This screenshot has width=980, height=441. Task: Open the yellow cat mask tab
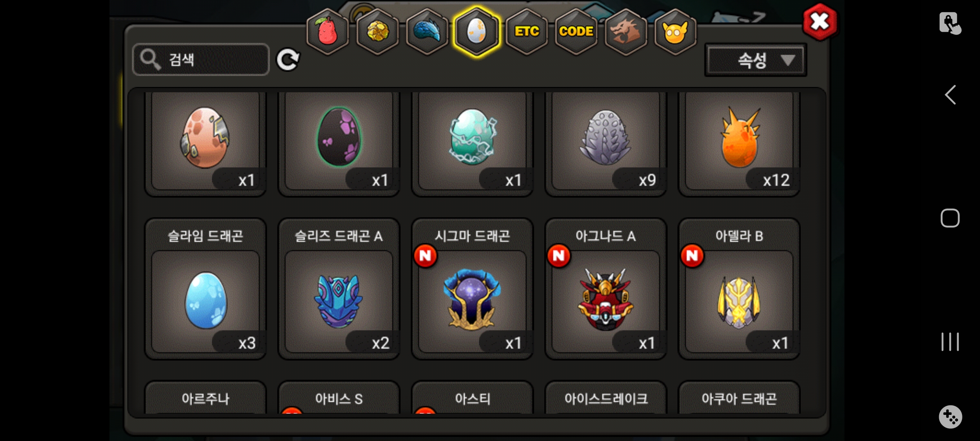(x=675, y=31)
